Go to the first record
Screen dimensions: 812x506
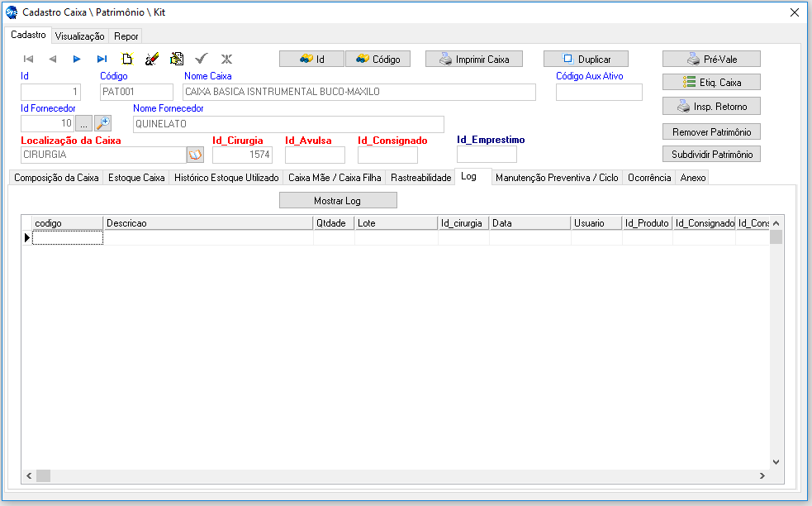[x=28, y=59]
